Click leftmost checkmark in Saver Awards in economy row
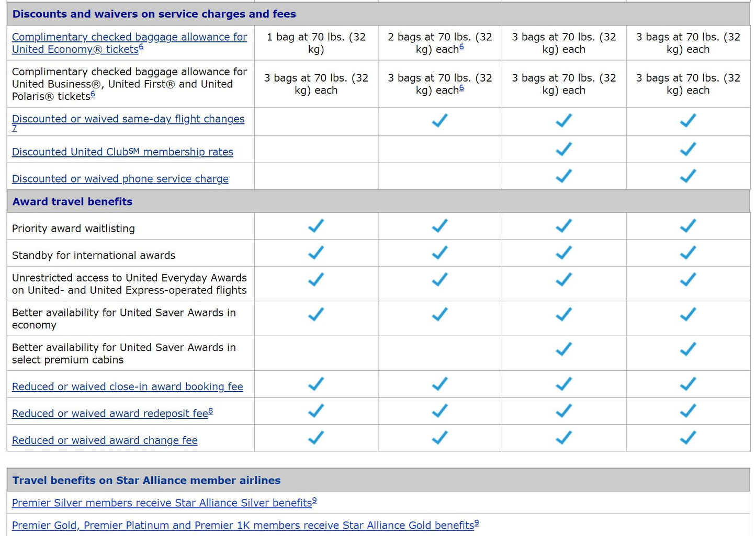The image size is (756, 536). (x=316, y=314)
